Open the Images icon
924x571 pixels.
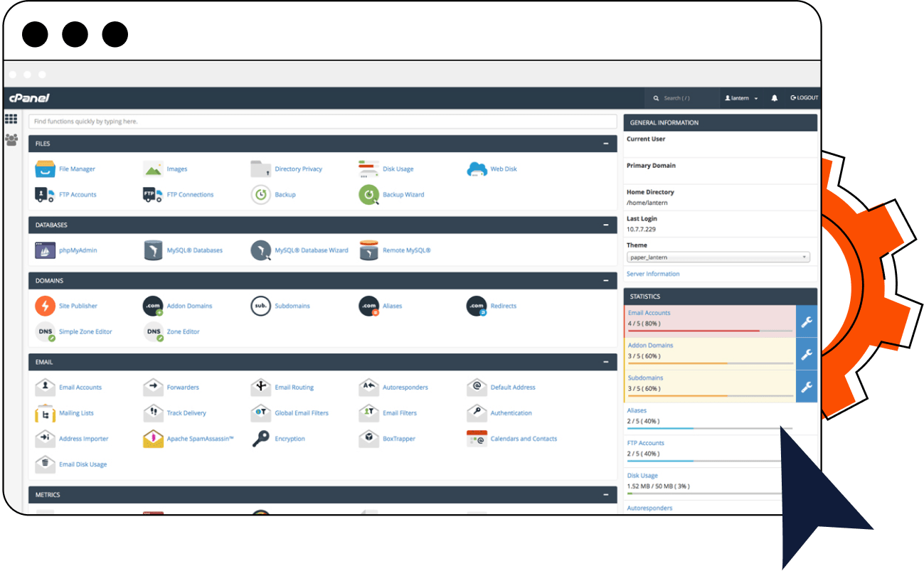coord(153,169)
